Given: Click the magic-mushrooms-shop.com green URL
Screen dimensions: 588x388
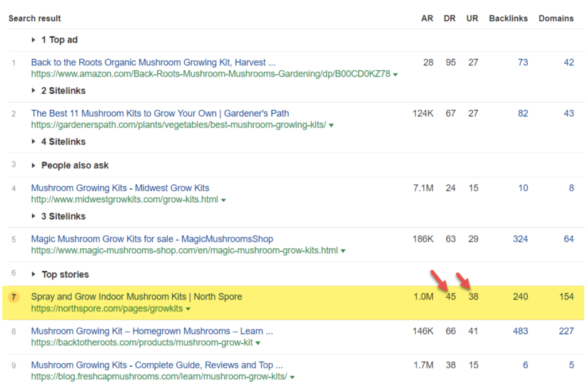Looking at the screenshot, I should tap(184, 251).
